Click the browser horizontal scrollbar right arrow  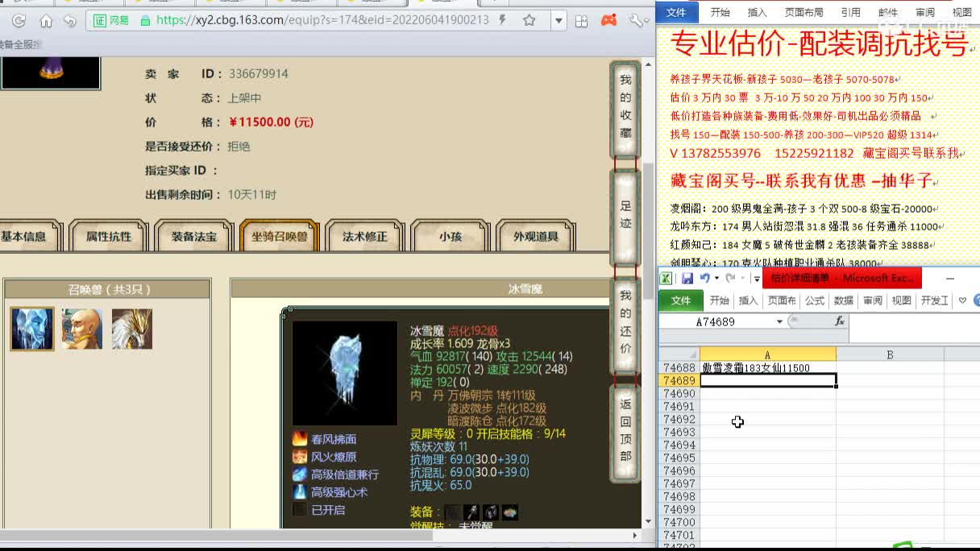[637, 535]
